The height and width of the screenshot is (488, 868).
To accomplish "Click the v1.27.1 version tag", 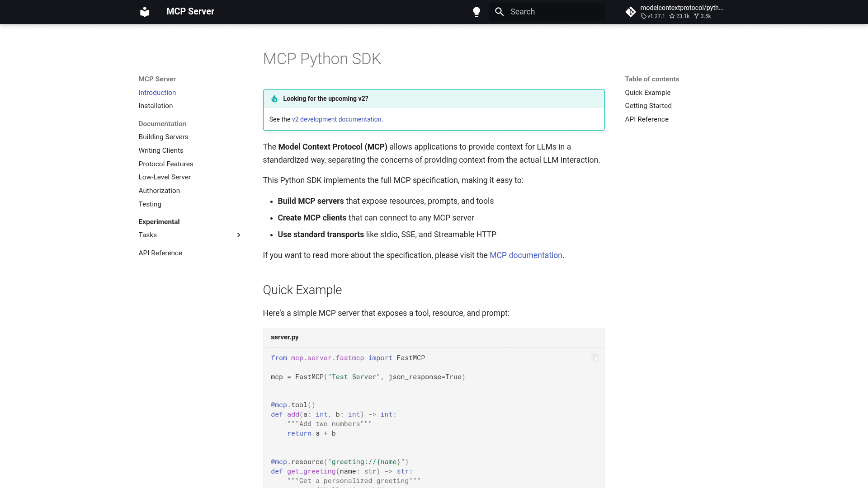I will pos(653,16).
